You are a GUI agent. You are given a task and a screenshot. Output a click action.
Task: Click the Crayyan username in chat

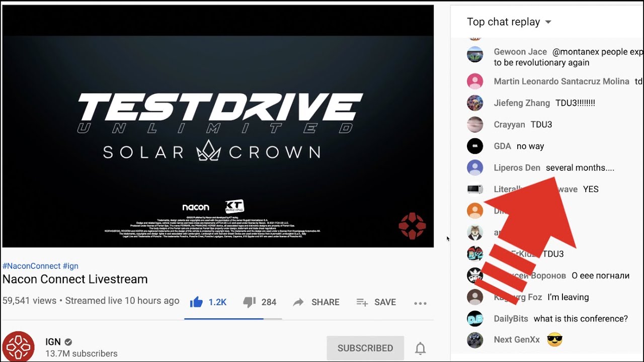(509, 125)
